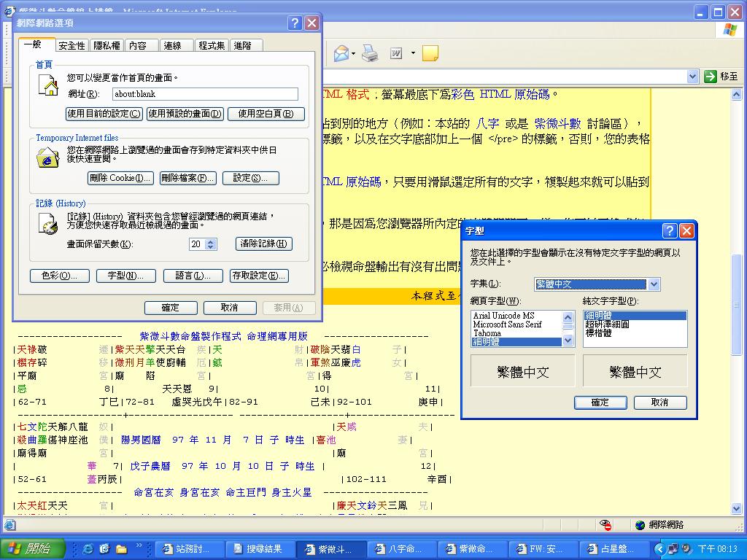The image size is (747, 560).
Task: Click the 刪除 Cookie button
Action: coord(120,178)
